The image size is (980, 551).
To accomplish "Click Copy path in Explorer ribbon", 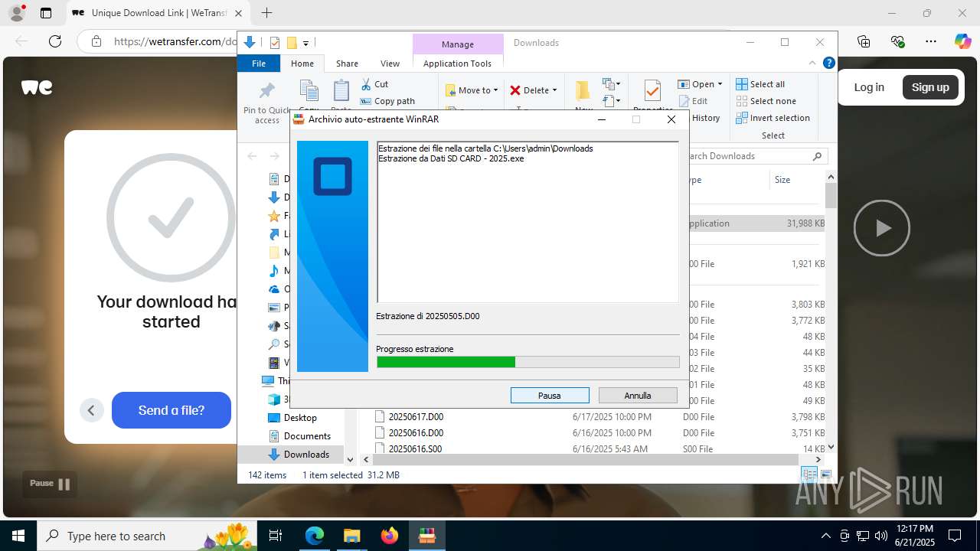I will click(387, 101).
